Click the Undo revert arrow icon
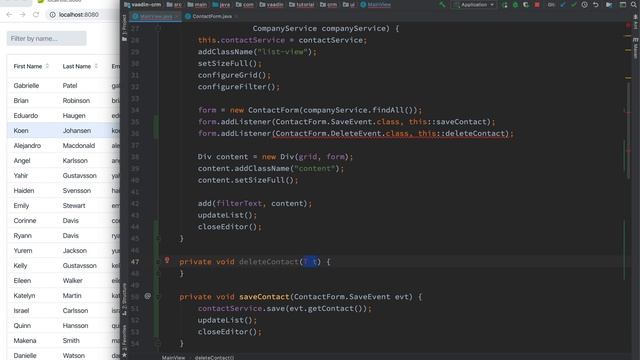This screenshot has height=360, width=640. (x=596, y=4)
